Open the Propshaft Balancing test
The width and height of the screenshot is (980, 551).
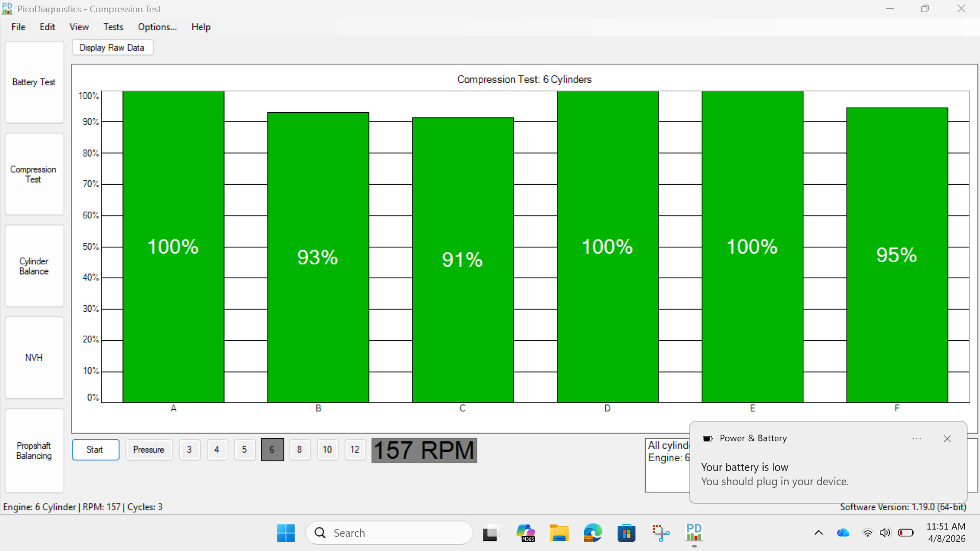point(34,450)
